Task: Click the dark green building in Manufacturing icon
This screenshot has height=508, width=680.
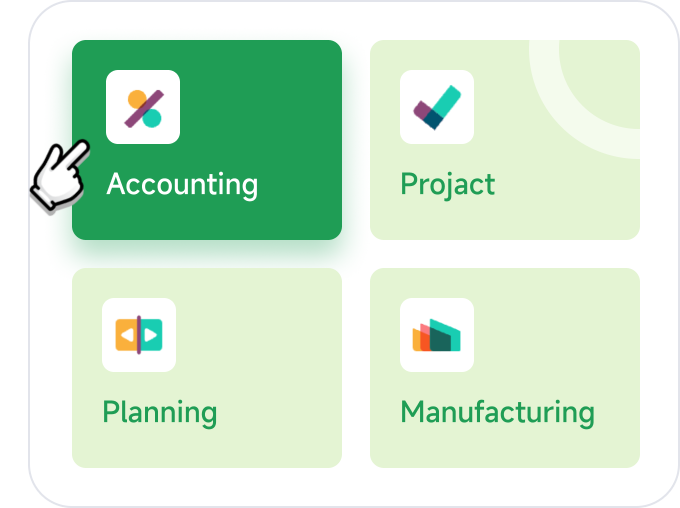Action: click(440, 338)
